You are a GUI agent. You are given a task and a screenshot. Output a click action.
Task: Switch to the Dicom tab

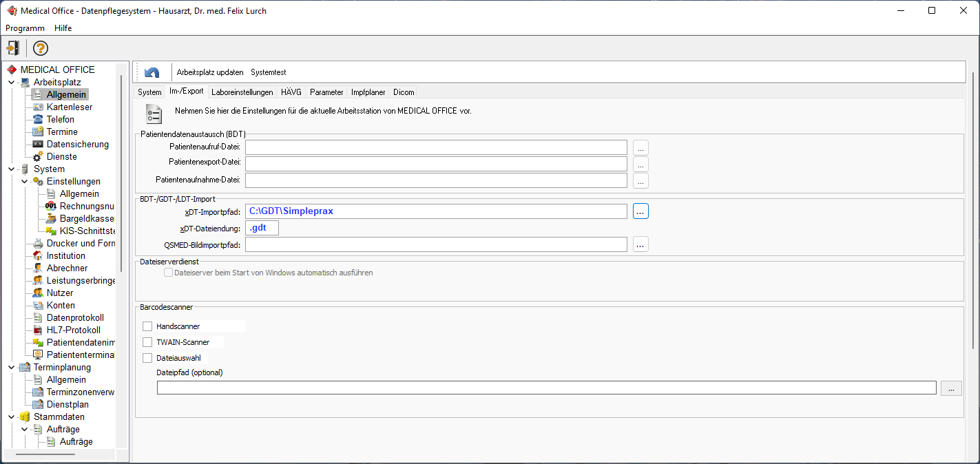(x=404, y=92)
